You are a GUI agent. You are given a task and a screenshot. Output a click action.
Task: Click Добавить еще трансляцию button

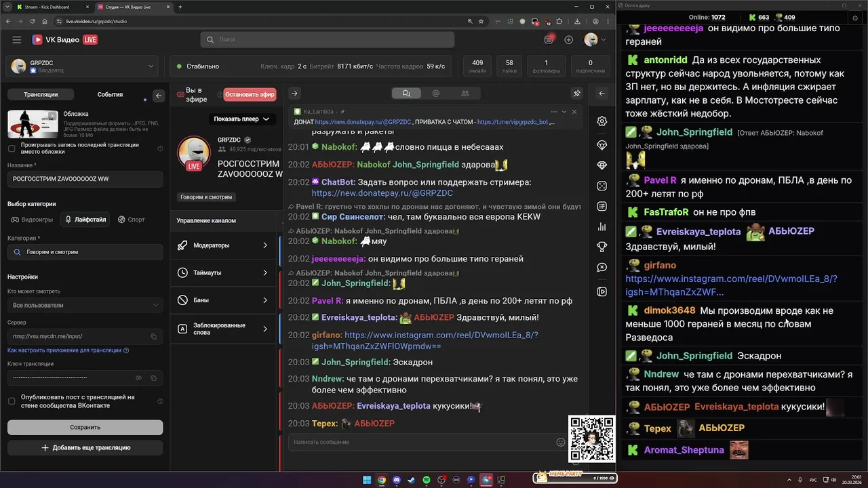click(x=85, y=447)
